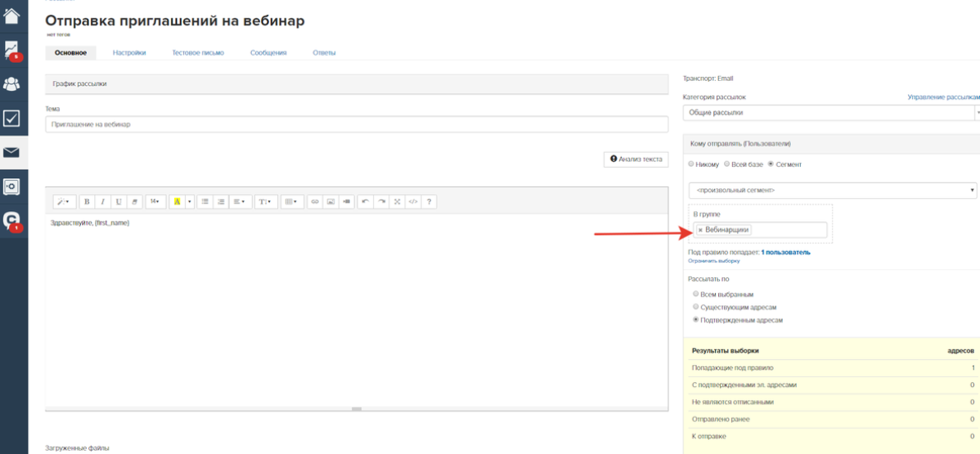Select the Никому radio option
980x454 pixels.
pos(690,164)
